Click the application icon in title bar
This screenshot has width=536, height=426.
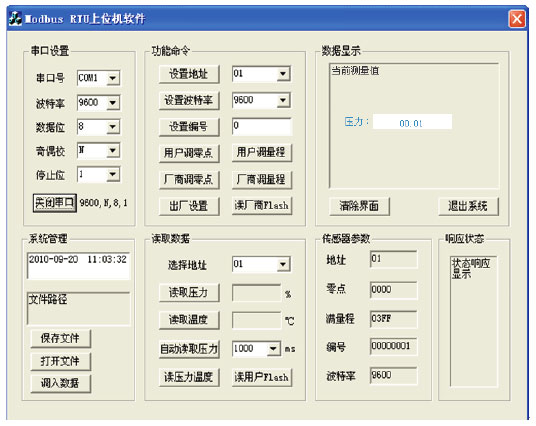(15, 18)
